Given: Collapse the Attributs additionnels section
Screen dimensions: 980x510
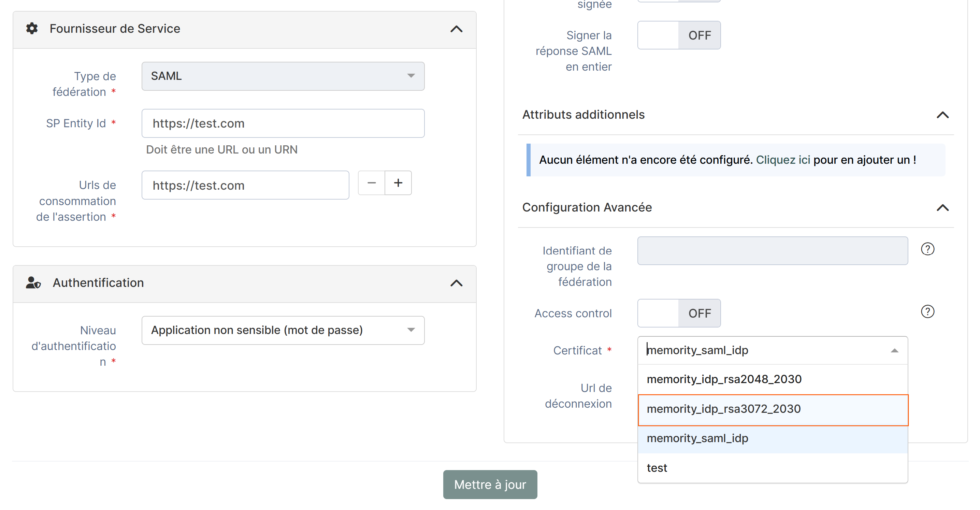Looking at the screenshot, I should [x=942, y=115].
